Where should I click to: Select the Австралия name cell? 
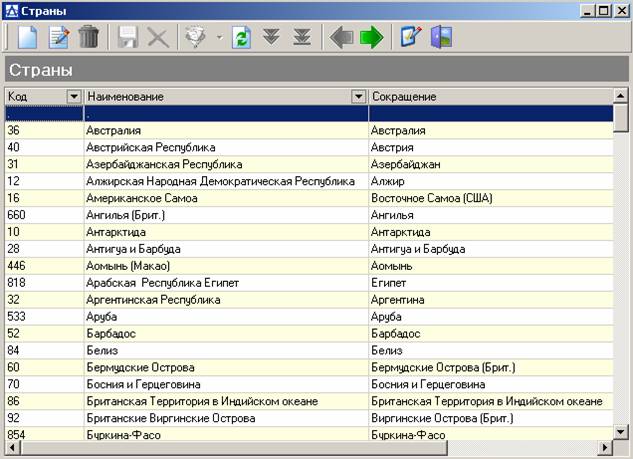click(226, 130)
